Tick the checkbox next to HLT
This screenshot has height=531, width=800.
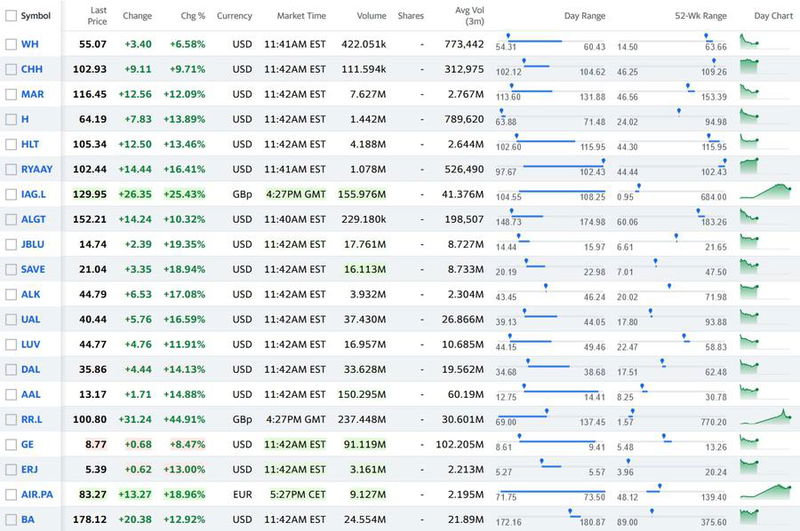click(11, 144)
